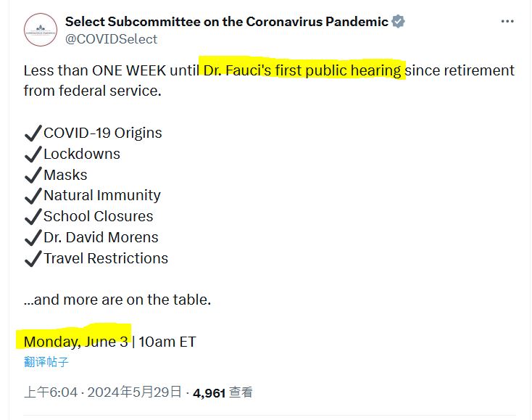532x420 pixels.
Task: Open the three-dot more options menu
Action: 507,22
